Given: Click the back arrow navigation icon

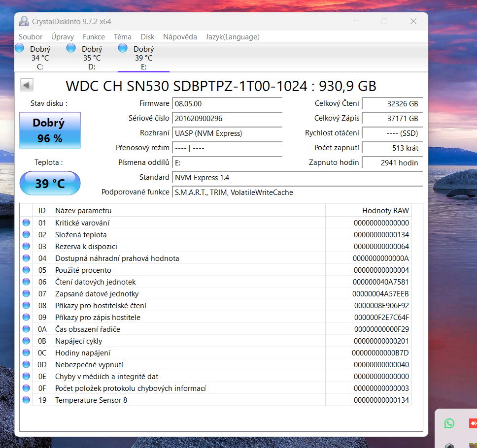Looking at the screenshot, I should [27, 85].
